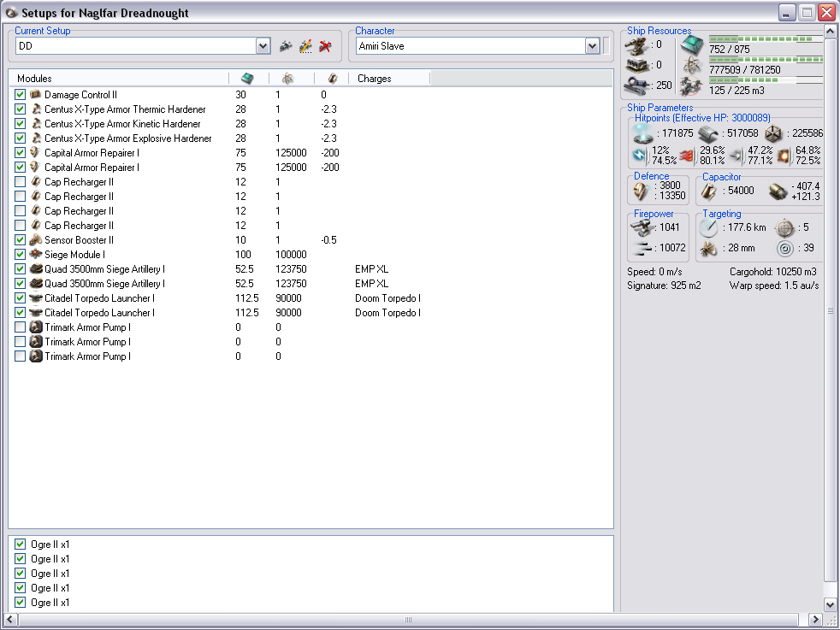Click the max locked targets icon beside 5
The height and width of the screenshot is (630, 840).
(x=784, y=228)
